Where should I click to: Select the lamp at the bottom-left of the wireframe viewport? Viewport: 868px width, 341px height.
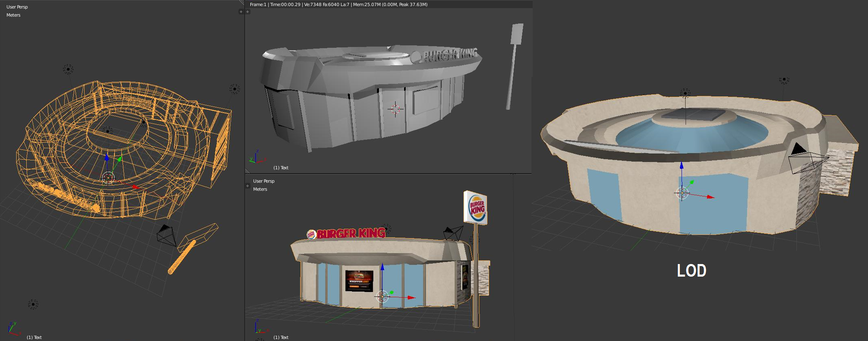33,304
